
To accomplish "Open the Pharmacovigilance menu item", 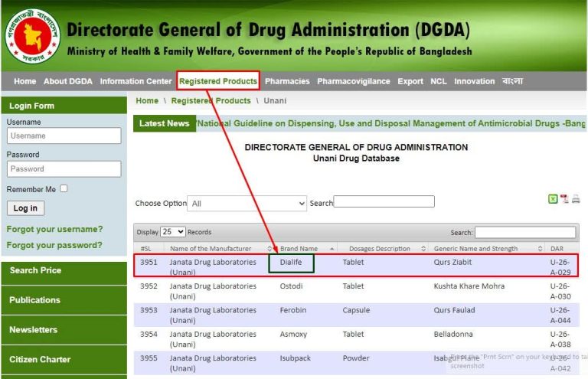I will tap(353, 81).
